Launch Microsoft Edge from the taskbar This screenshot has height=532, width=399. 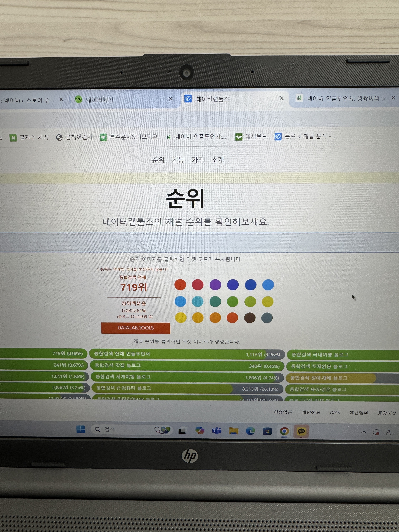tap(250, 431)
